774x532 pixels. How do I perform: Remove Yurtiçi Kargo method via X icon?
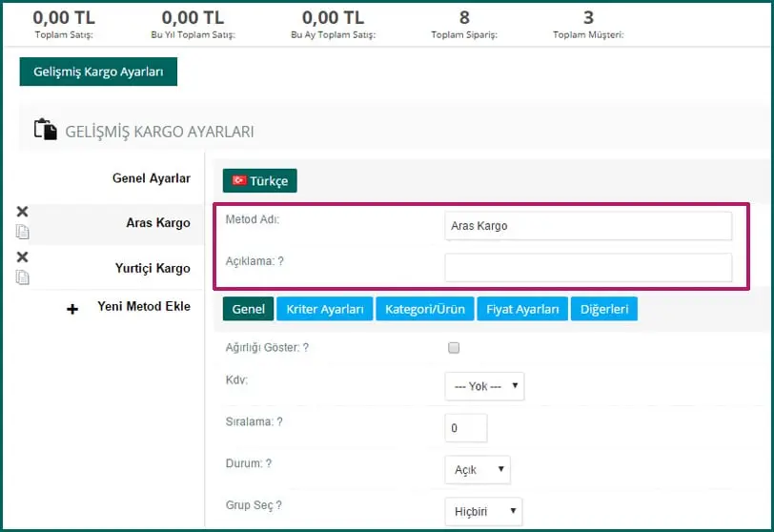coord(23,257)
